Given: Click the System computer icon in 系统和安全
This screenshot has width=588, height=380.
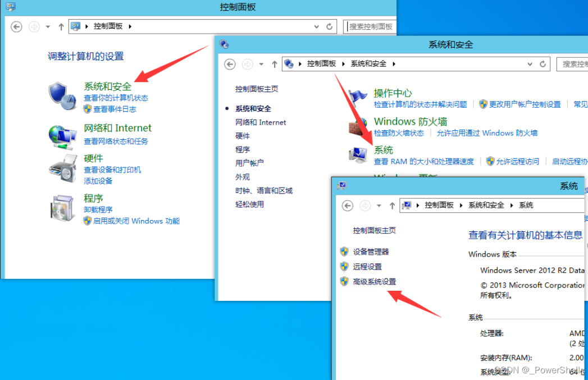Looking at the screenshot, I should [x=358, y=155].
